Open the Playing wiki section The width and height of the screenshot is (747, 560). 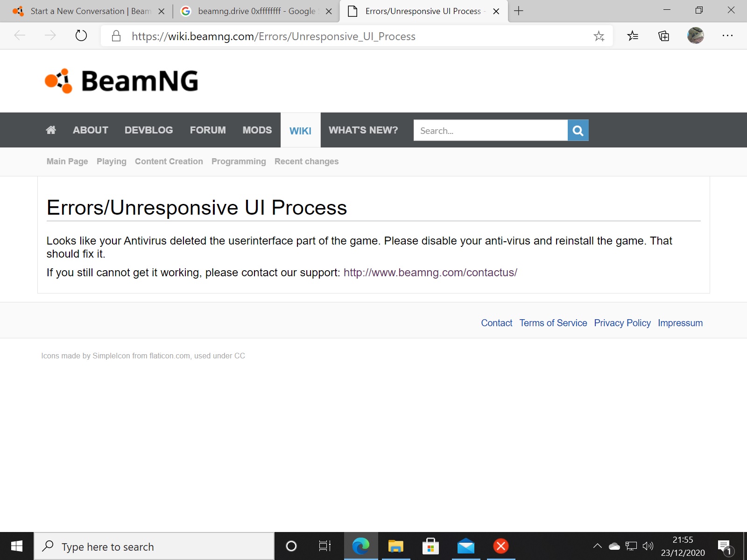click(x=112, y=161)
